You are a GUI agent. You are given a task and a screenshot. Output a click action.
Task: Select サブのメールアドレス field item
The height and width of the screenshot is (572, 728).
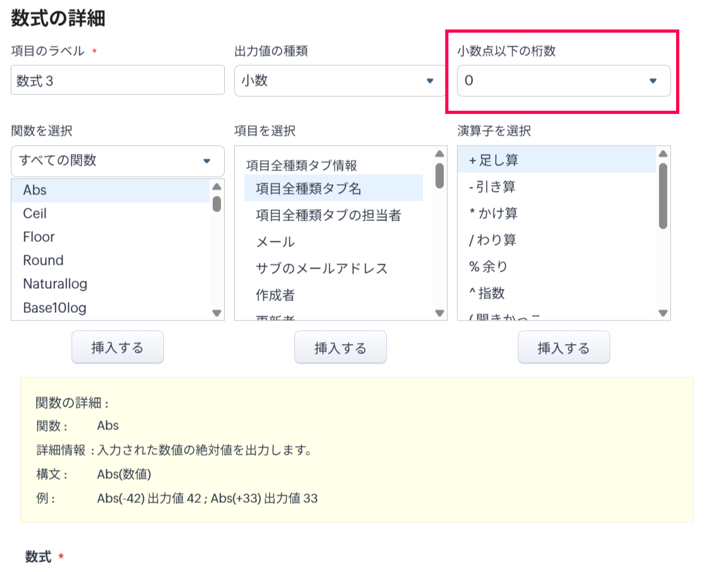[x=322, y=269]
